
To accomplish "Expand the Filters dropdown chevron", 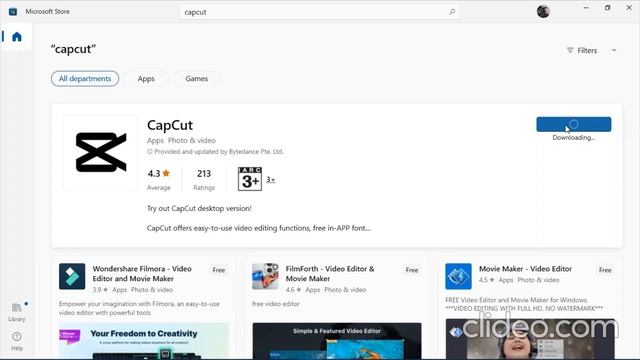I will pyautogui.click(x=614, y=50).
